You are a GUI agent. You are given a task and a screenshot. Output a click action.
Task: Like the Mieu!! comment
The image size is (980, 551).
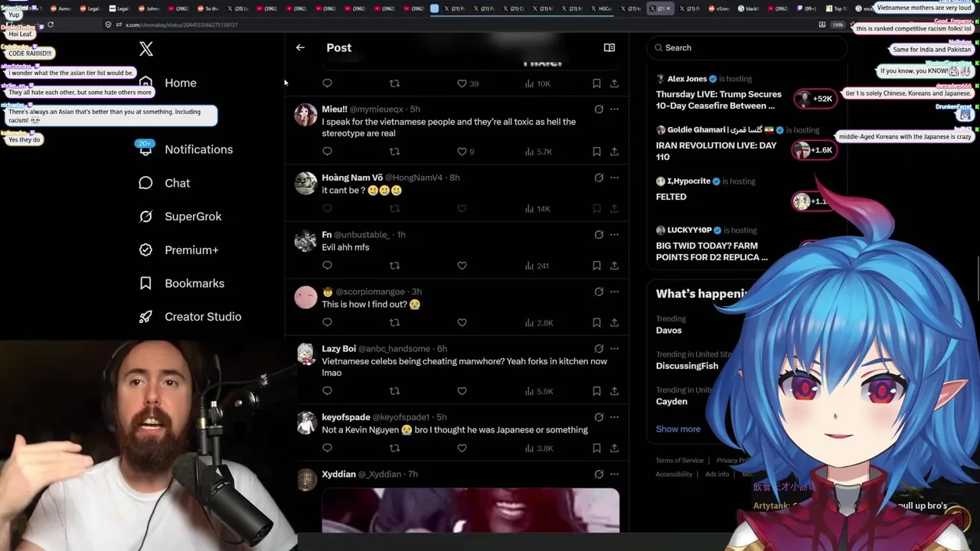tap(462, 152)
